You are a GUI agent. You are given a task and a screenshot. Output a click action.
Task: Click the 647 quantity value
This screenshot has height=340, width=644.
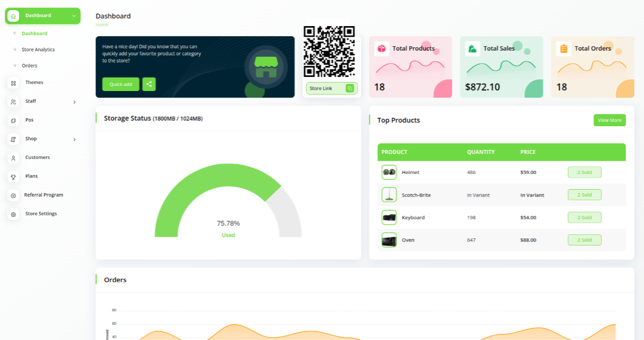click(471, 240)
